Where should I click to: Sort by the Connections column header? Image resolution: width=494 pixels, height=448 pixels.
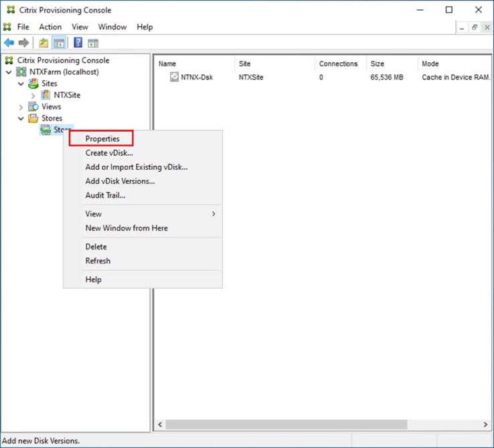click(x=341, y=64)
